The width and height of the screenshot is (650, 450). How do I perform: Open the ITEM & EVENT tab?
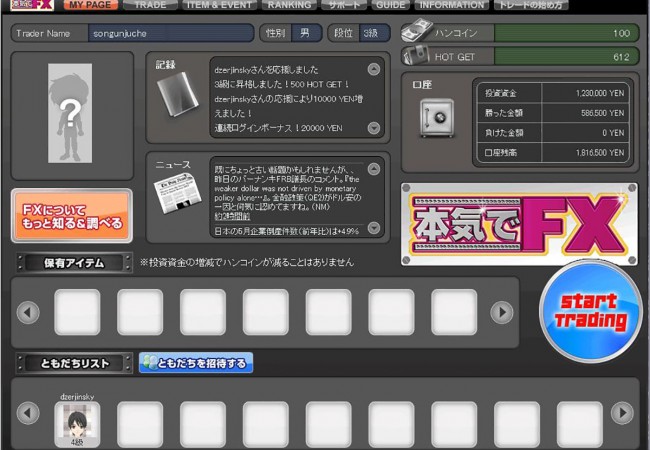point(219,5)
